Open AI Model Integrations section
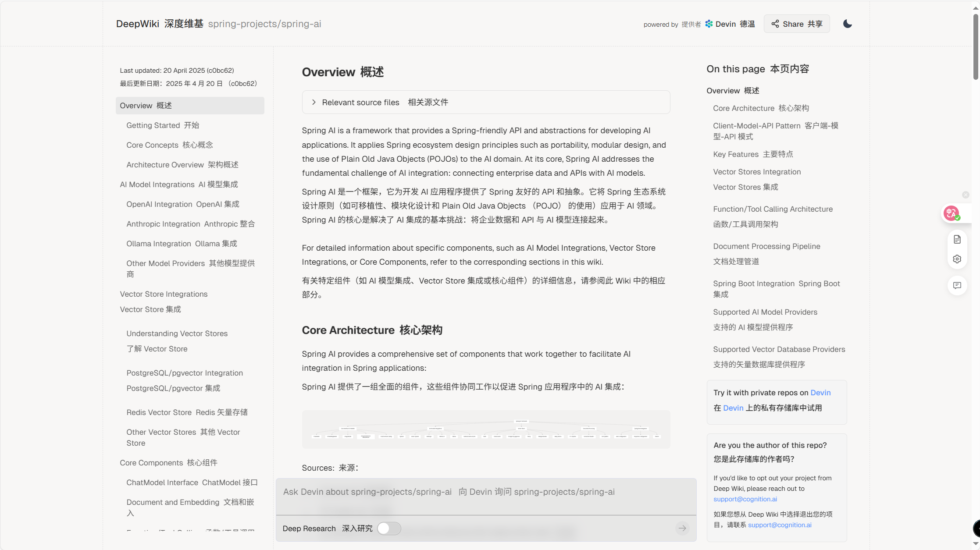Viewport: 980px width, 550px height. point(179,185)
